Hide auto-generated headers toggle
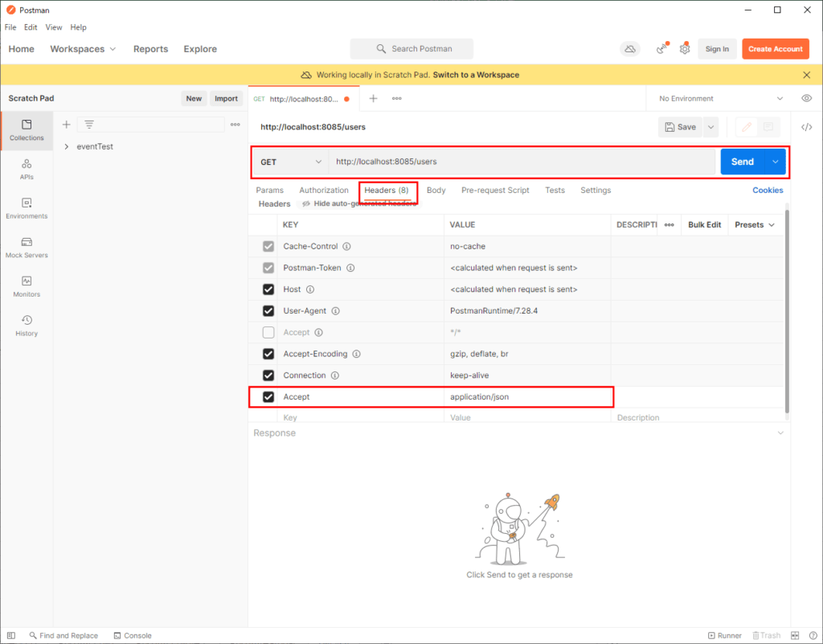823x644 pixels. (360, 203)
